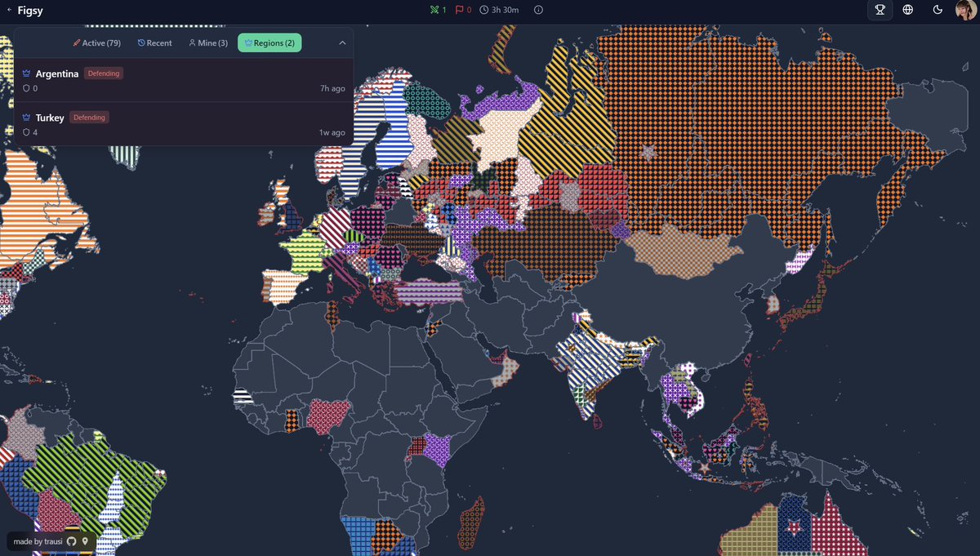Click the red flag counter

coord(463,10)
